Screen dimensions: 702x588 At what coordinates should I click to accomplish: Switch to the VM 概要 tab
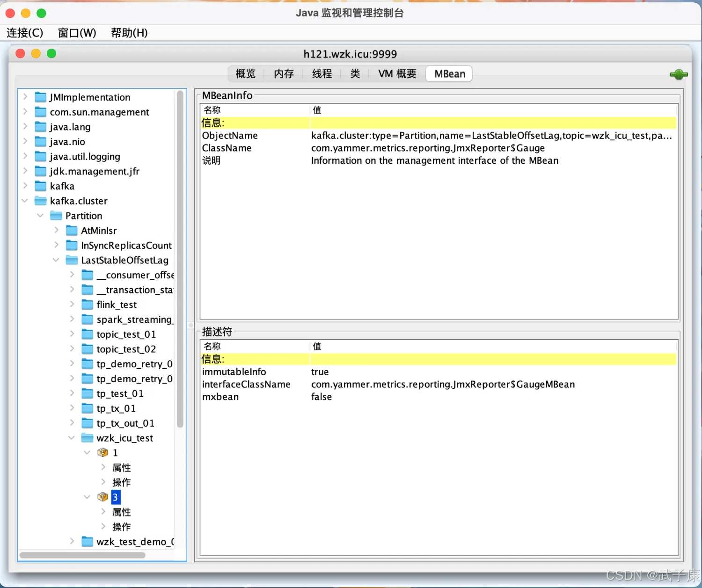point(397,74)
